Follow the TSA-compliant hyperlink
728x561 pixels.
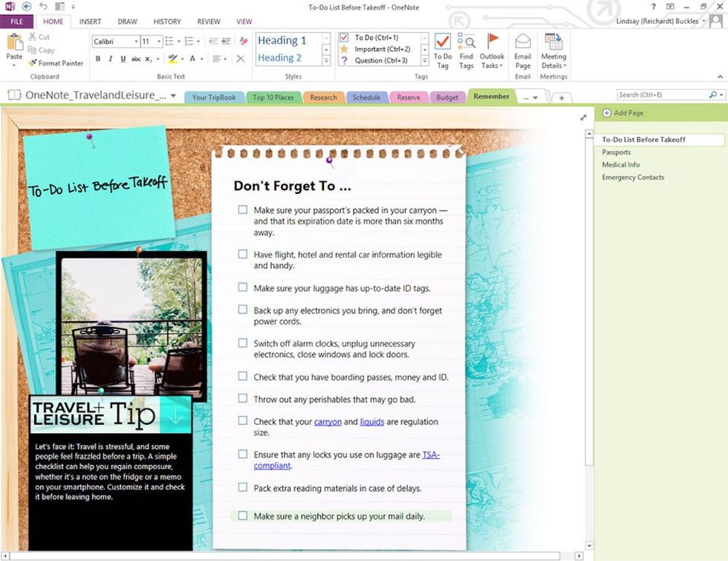[x=431, y=455]
